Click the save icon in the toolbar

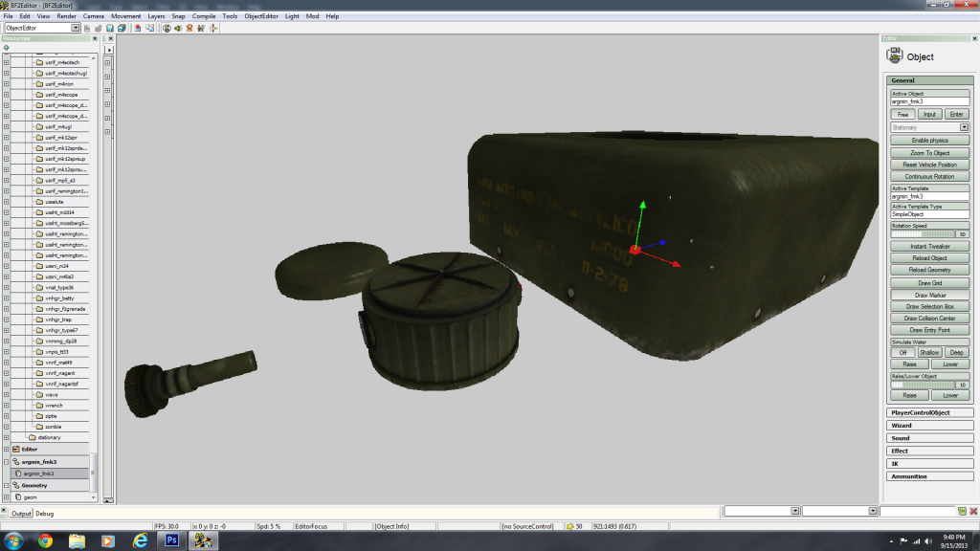click(110, 28)
